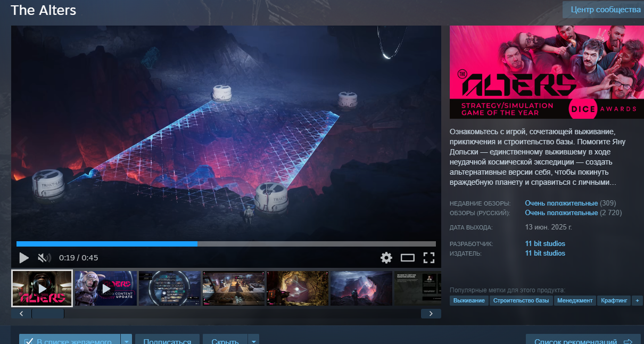
Task: Click the release date 13 июн. 2025 г.
Action: pos(548,227)
